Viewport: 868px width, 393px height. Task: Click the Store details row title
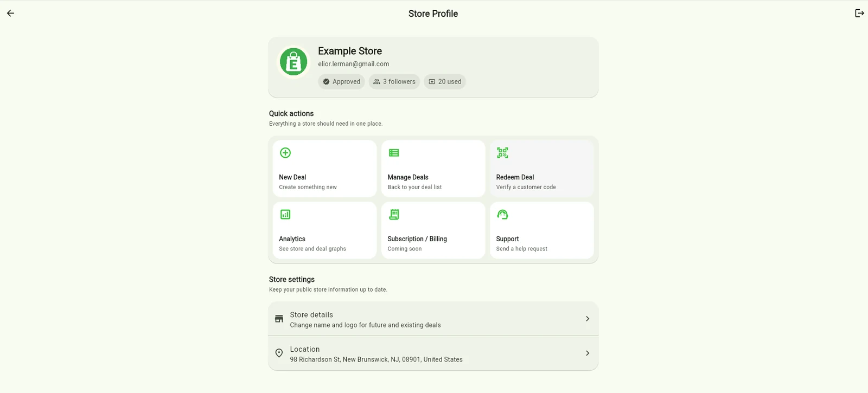(311, 315)
